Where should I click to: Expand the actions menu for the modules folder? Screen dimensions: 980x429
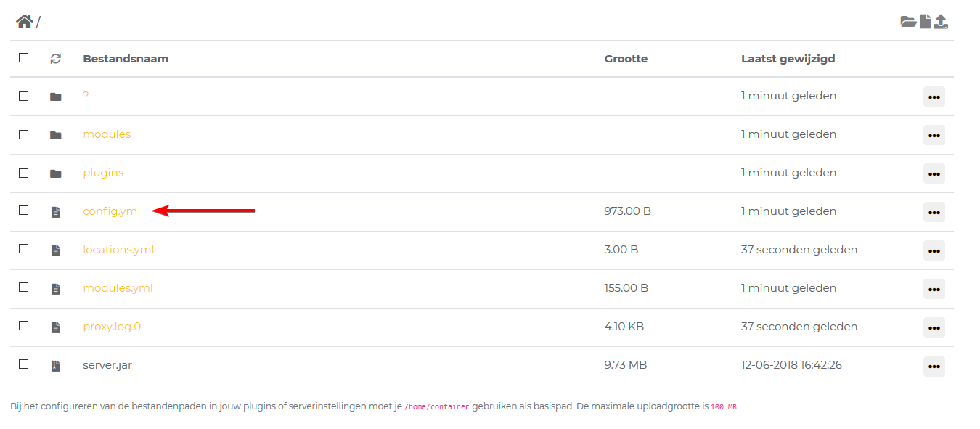[x=934, y=135]
